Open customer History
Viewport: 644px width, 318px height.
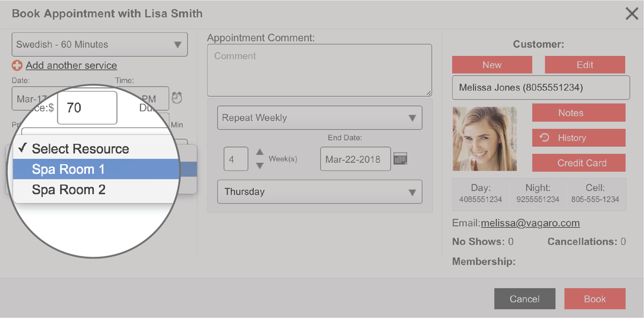579,138
